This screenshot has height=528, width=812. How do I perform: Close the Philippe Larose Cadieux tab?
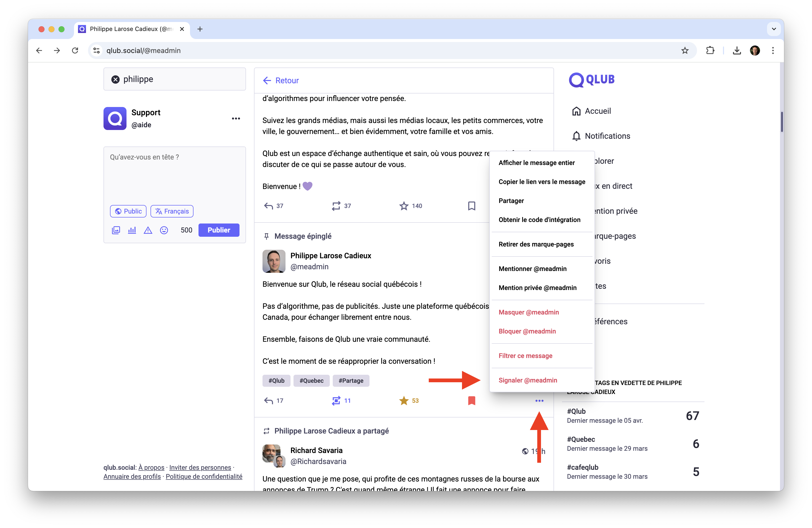pyautogui.click(x=182, y=29)
